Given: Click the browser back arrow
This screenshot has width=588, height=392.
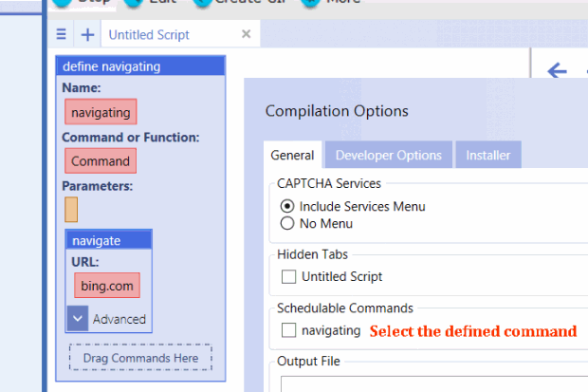Looking at the screenshot, I should click(x=557, y=70).
